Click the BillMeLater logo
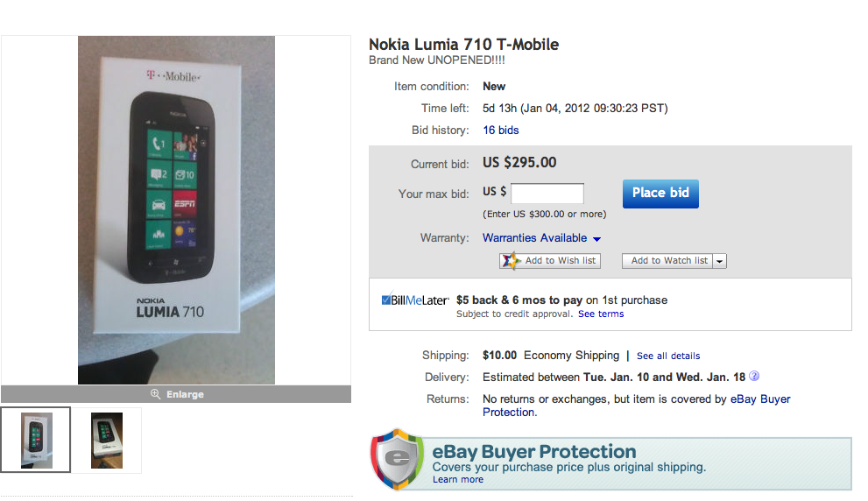868x501 pixels. click(x=415, y=300)
